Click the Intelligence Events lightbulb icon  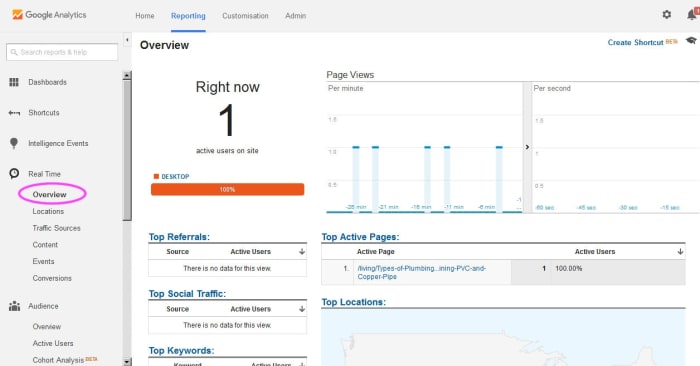pos(14,143)
